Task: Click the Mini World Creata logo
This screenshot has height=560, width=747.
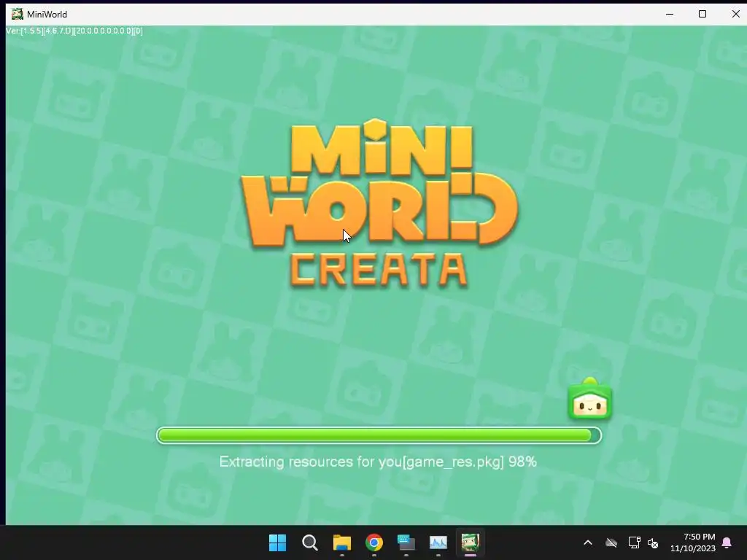Action: [379, 203]
